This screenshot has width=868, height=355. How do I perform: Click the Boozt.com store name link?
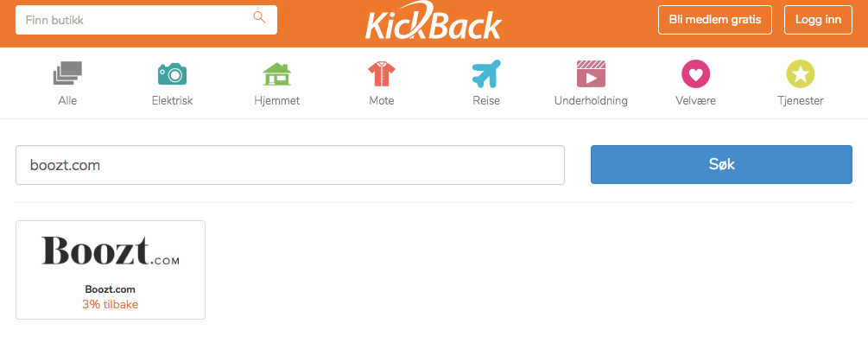tap(111, 289)
